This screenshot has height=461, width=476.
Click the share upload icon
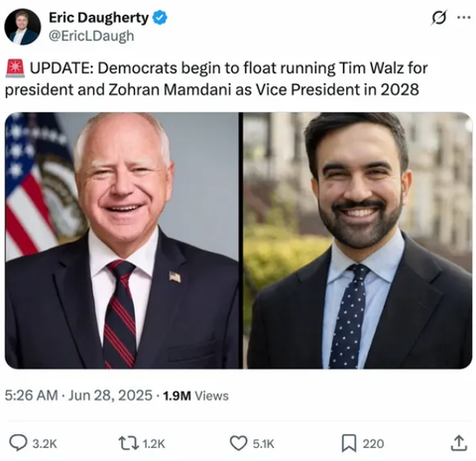click(x=459, y=443)
